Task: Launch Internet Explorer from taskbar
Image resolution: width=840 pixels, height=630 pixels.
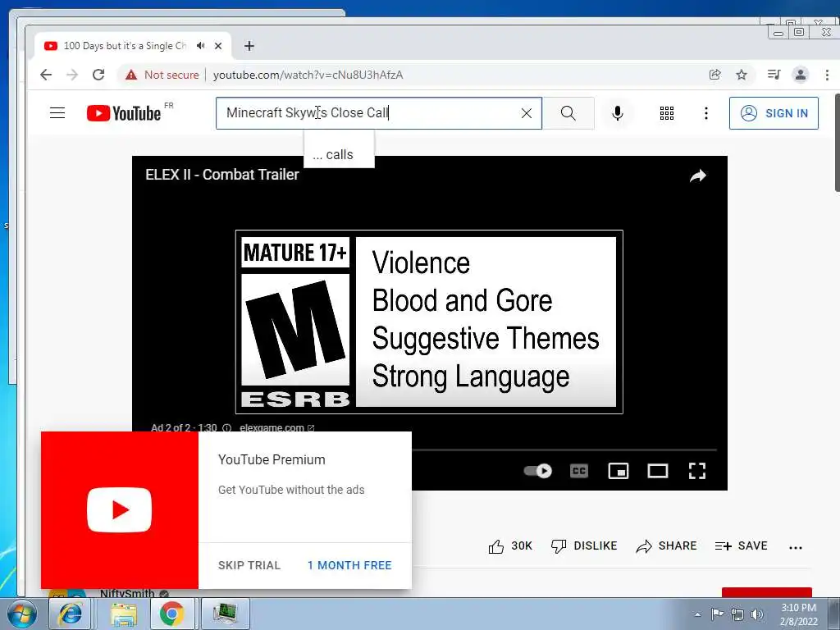Action: [71, 614]
